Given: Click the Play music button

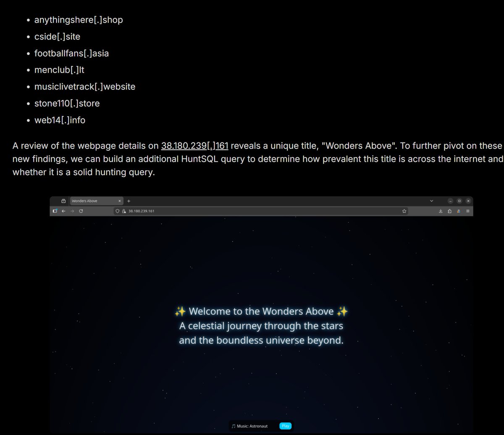Looking at the screenshot, I should point(286,426).
